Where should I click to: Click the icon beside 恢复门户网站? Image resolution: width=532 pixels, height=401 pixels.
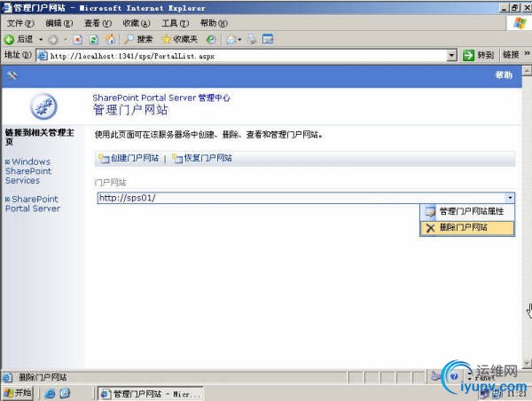pyautogui.click(x=177, y=158)
